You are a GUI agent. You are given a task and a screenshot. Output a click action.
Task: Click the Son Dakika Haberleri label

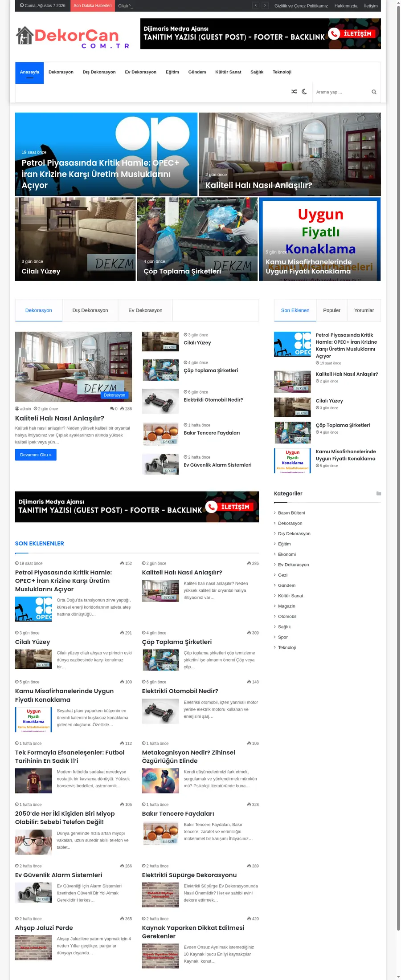[93, 6]
